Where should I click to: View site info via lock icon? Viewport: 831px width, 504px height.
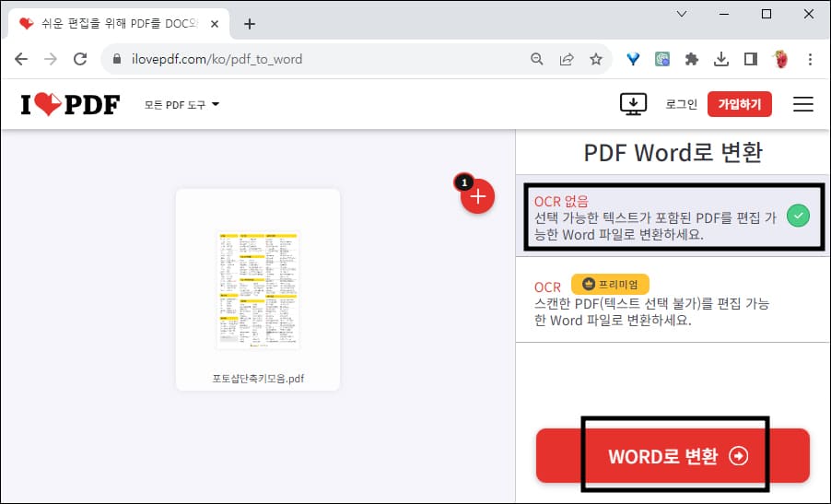tap(117, 59)
